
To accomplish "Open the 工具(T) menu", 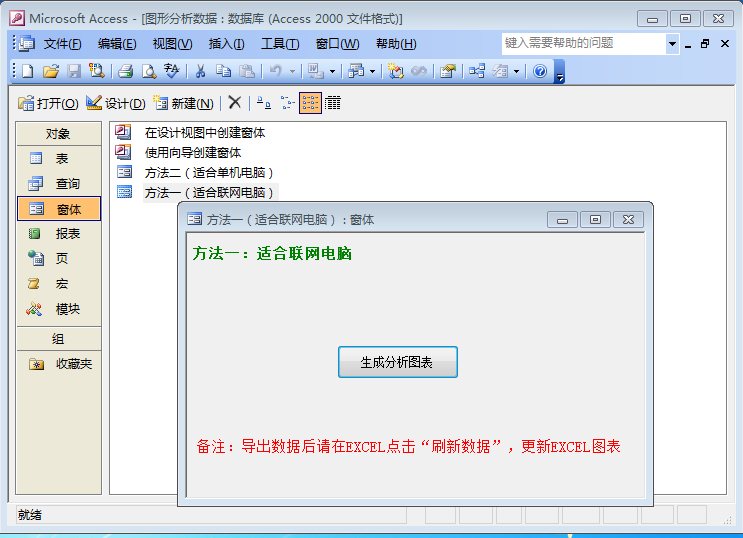I will click(280, 44).
